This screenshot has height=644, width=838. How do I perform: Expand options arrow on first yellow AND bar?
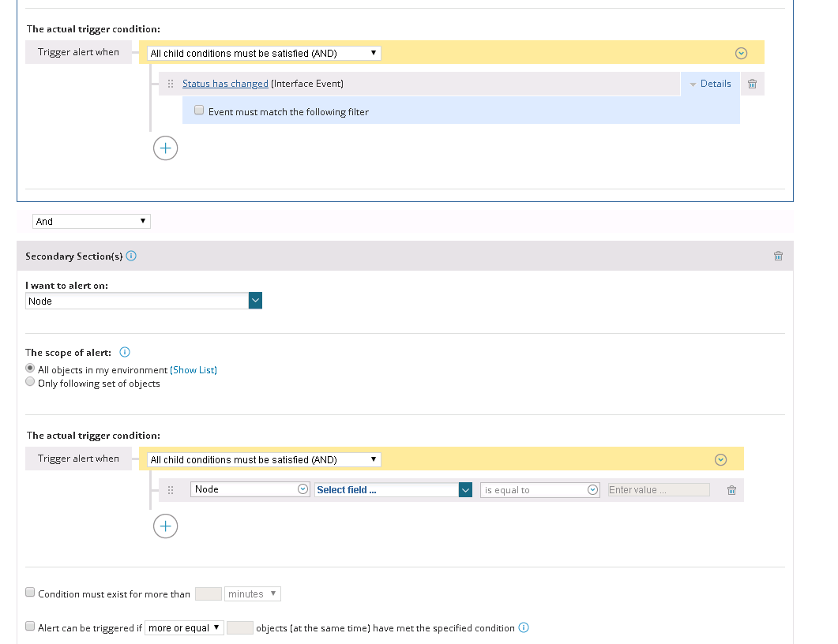741,53
